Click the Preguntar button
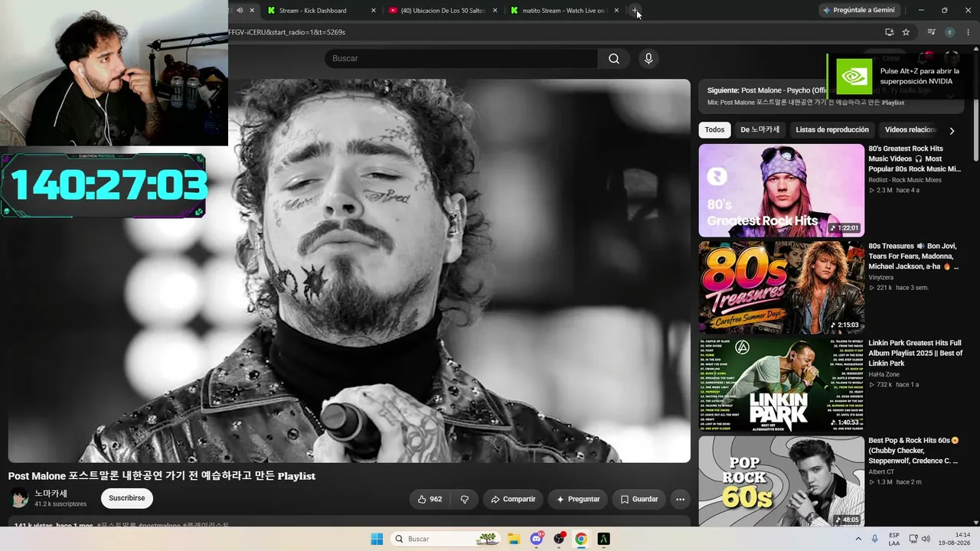Image resolution: width=980 pixels, height=551 pixels. click(578, 499)
